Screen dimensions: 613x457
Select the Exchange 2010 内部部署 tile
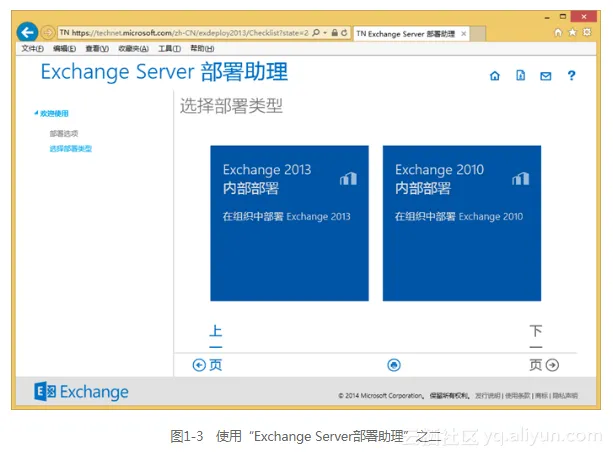(x=461, y=223)
